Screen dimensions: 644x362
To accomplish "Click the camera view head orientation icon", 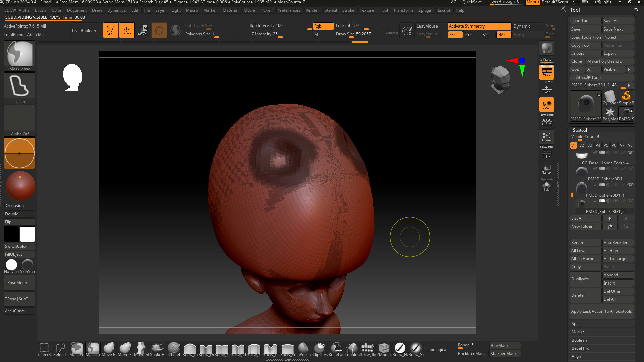I will point(500,80).
